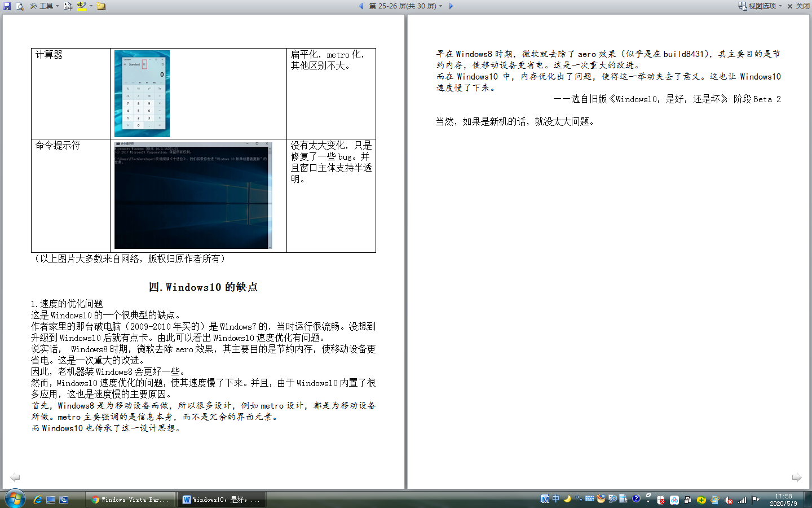Click the calculator screenshot in the table

click(x=142, y=94)
